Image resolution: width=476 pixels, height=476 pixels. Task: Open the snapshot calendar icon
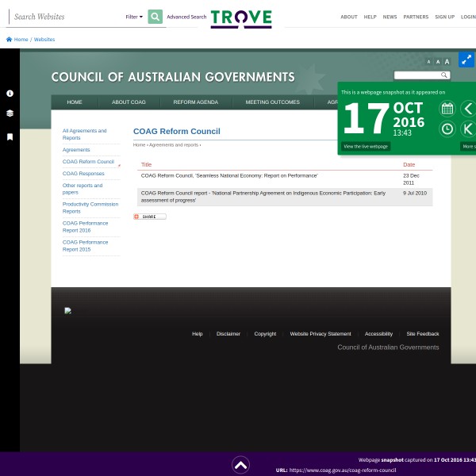click(x=447, y=109)
